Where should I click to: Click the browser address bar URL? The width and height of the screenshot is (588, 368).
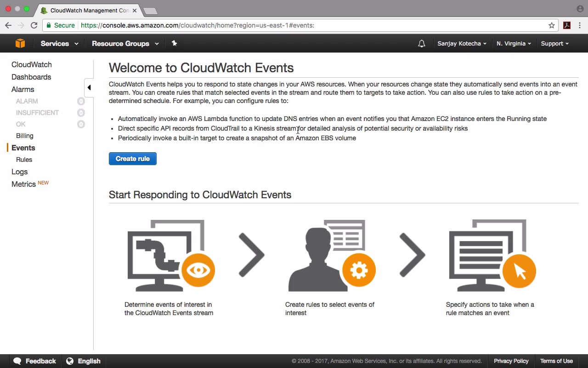(198, 25)
